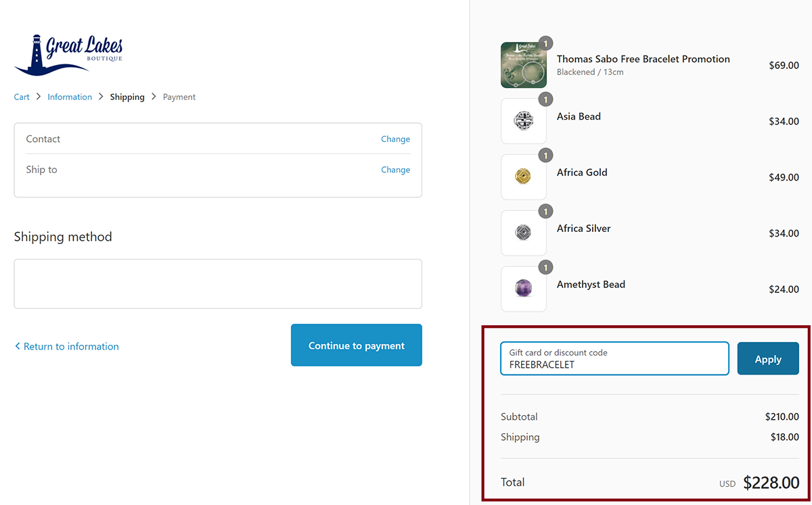Apply the FREEBRACELET discount code
The width and height of the screenshot is (812, 505).
[x=768, y=359]
